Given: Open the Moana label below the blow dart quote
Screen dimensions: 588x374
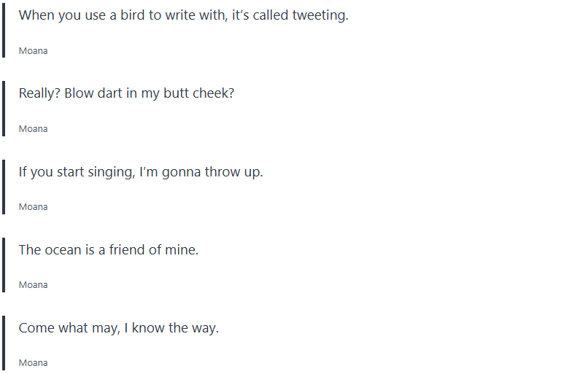Looking at the screenshot, I should pos(33,129).
